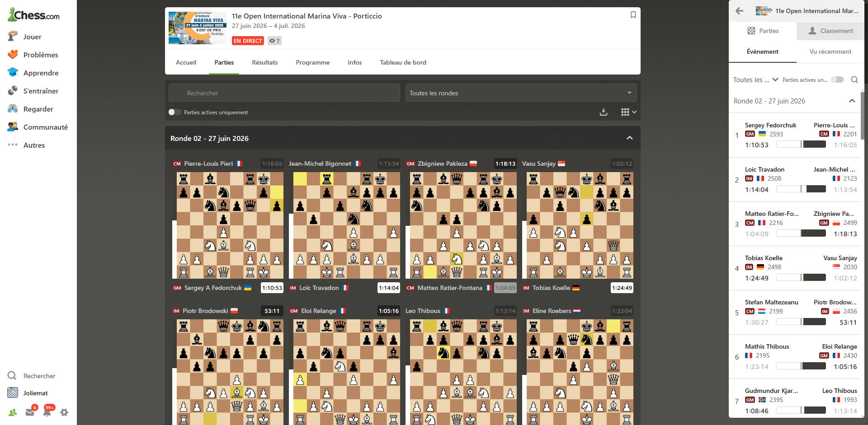Open Sergey A Fedorchuk player name
This screenshot has width=868, height=425.
pos(213,288)
